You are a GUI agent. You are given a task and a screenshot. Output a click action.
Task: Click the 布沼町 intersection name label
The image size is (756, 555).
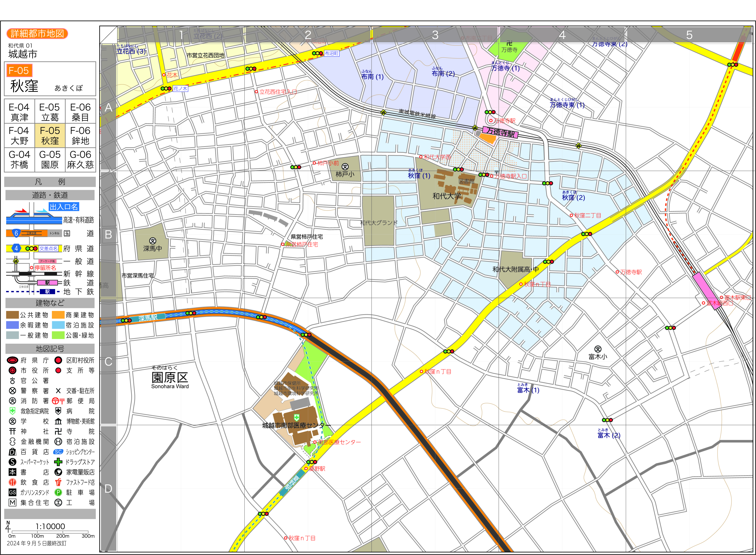pos(332,53)
